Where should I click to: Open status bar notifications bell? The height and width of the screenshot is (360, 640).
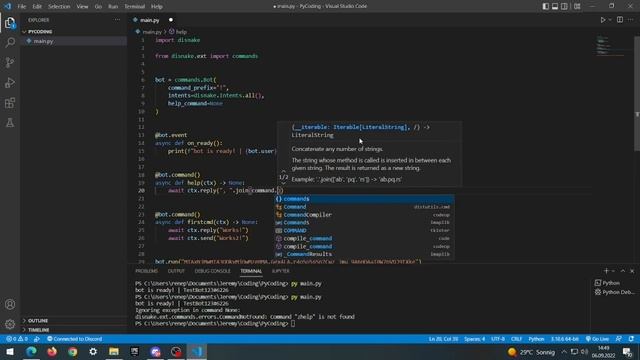pos(631,339)
